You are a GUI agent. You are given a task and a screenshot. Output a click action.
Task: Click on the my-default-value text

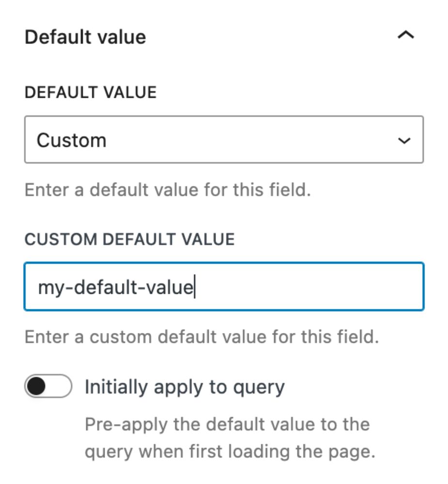point(115,287)
